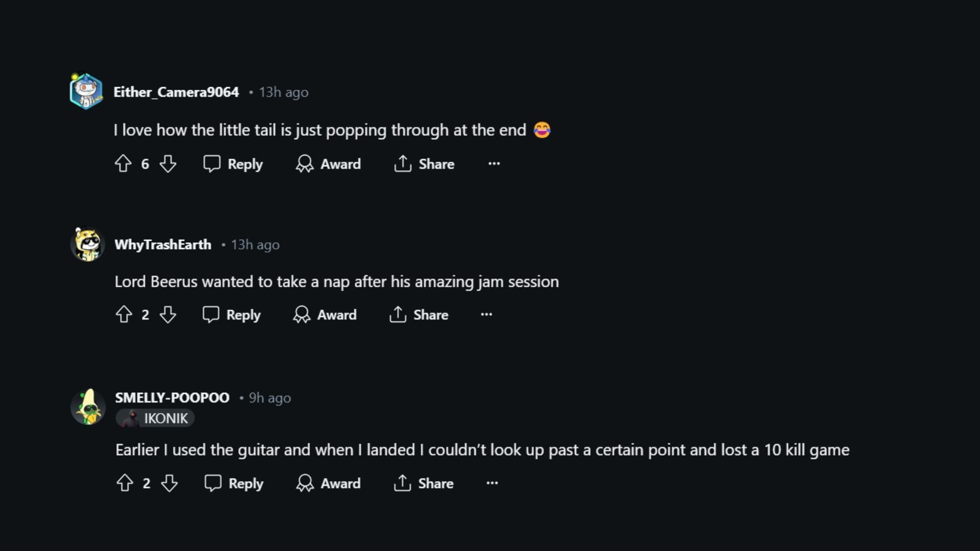Open the overflow menu on Either_Camera9064's comment
Viewport: 980px width, 551px height.
click(494, 164)
